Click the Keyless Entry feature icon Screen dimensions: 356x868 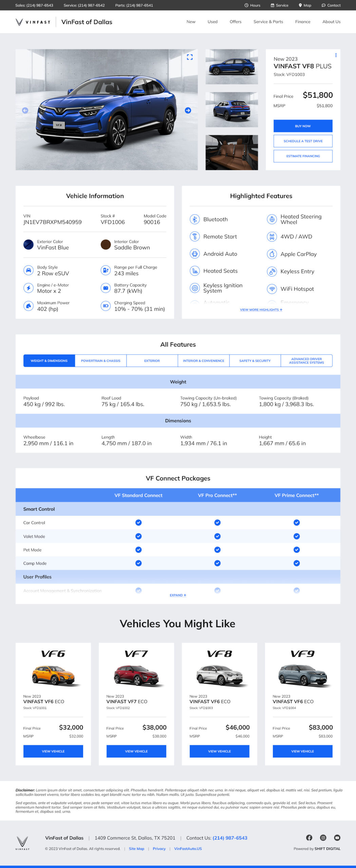(272, 272)
